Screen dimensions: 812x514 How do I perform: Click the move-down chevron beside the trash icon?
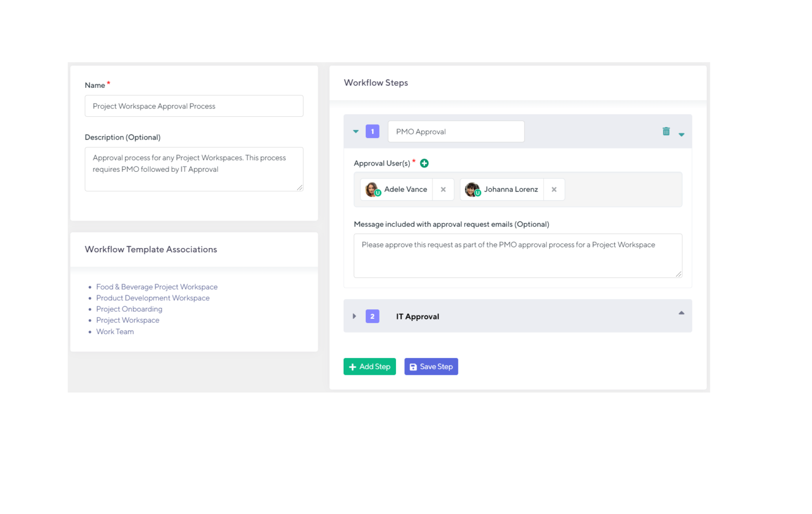[681, 133]
